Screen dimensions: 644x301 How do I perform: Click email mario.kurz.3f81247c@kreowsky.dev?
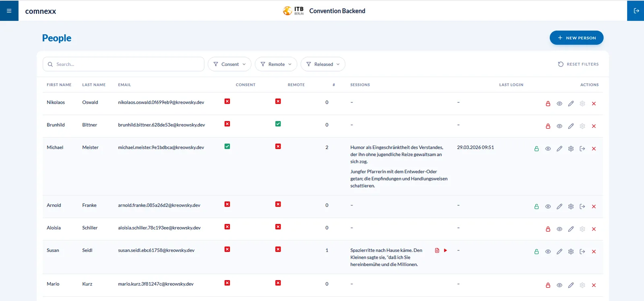[x=156, y=284]
